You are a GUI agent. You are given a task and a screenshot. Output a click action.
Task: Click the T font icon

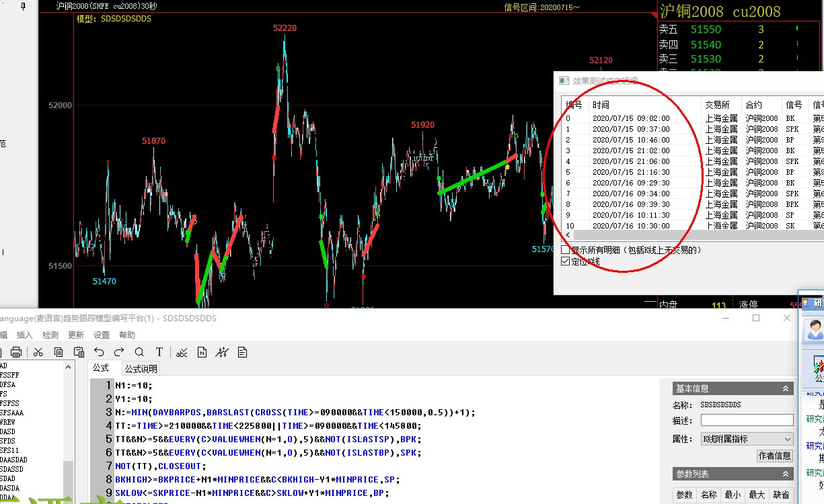tap(159, 352)
